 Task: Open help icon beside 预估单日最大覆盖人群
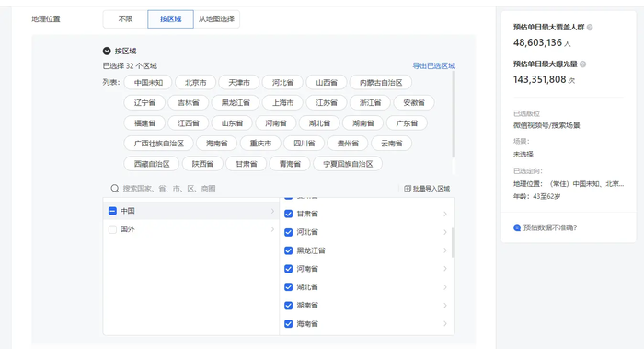590,28
